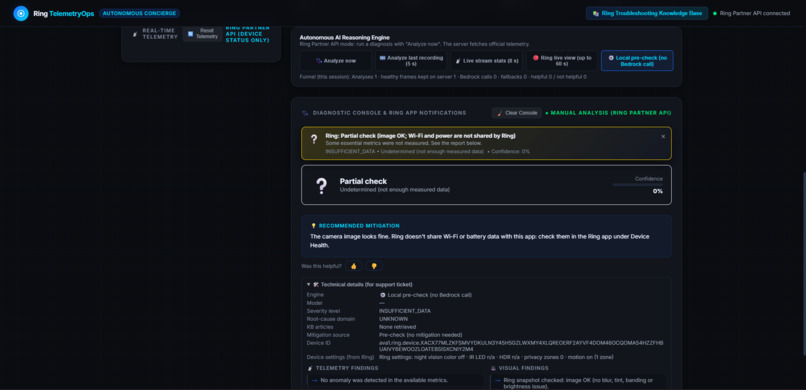Screen dimensions: 806x390
Task: Click the recommended mitigation message text
Action: 480,241
